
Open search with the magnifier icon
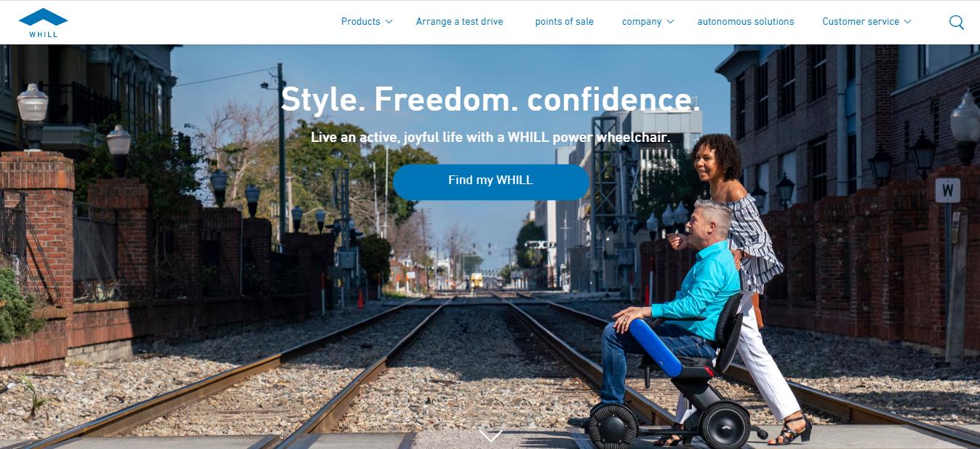click(957, 23)
